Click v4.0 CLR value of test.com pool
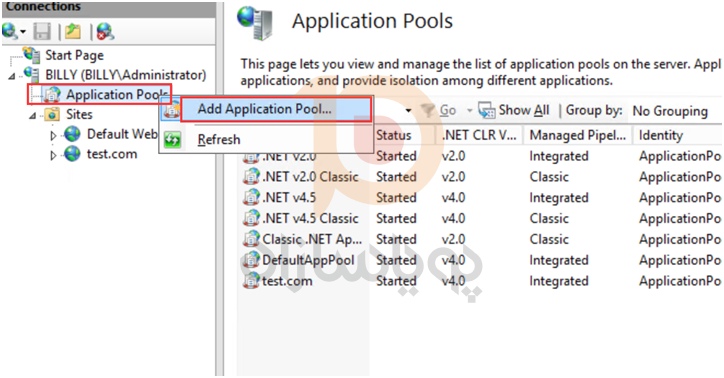The height and width of the screenshot is (378, 724). point(453,281)
